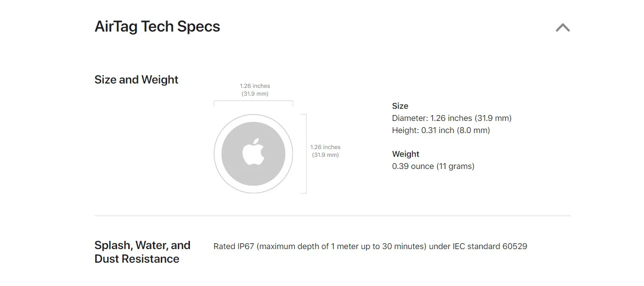Click the top 1.26 inches width label

pyautogui.click(x=254, y=86)
